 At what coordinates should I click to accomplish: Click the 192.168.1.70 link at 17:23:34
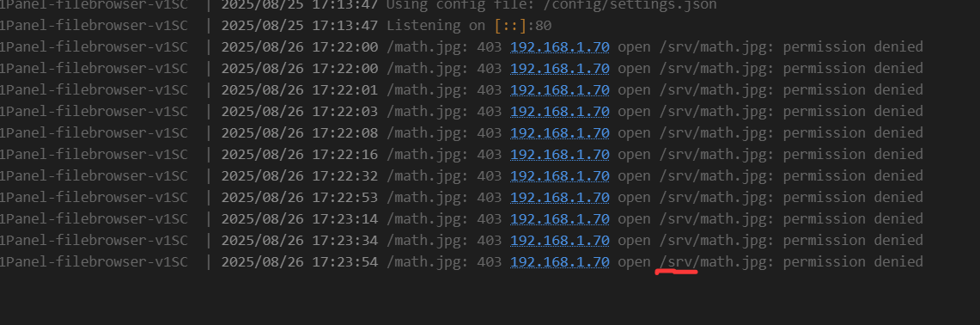559,241
